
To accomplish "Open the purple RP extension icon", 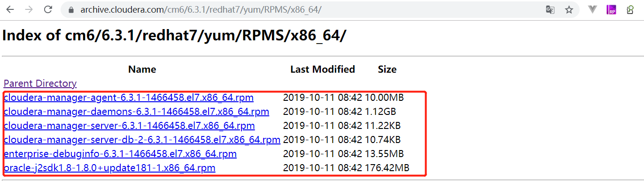I will 611,10.
